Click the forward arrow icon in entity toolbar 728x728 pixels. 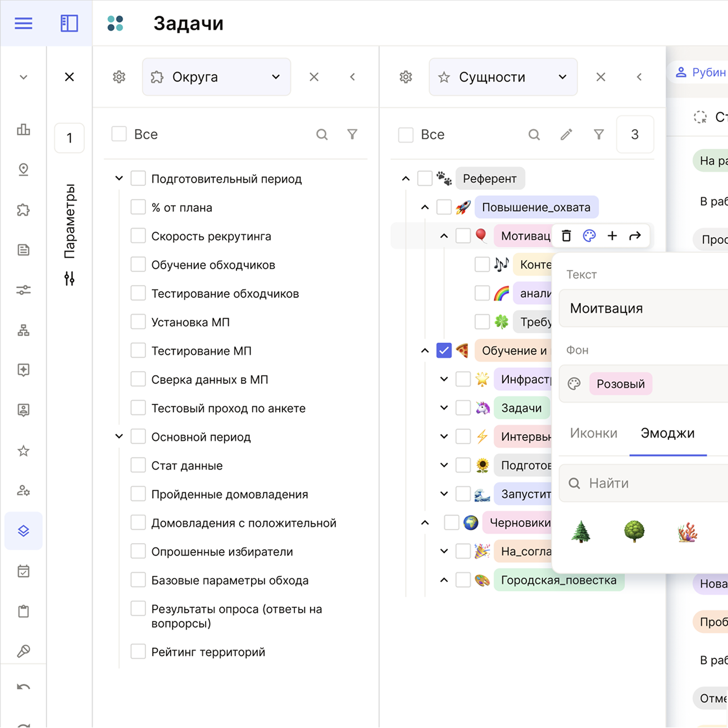[635, 236]
